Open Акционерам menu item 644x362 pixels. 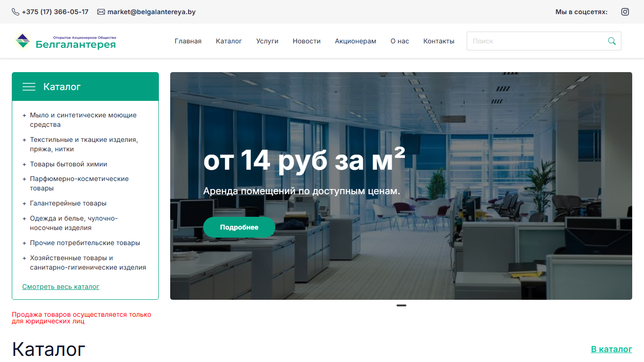tap(355, 41)
